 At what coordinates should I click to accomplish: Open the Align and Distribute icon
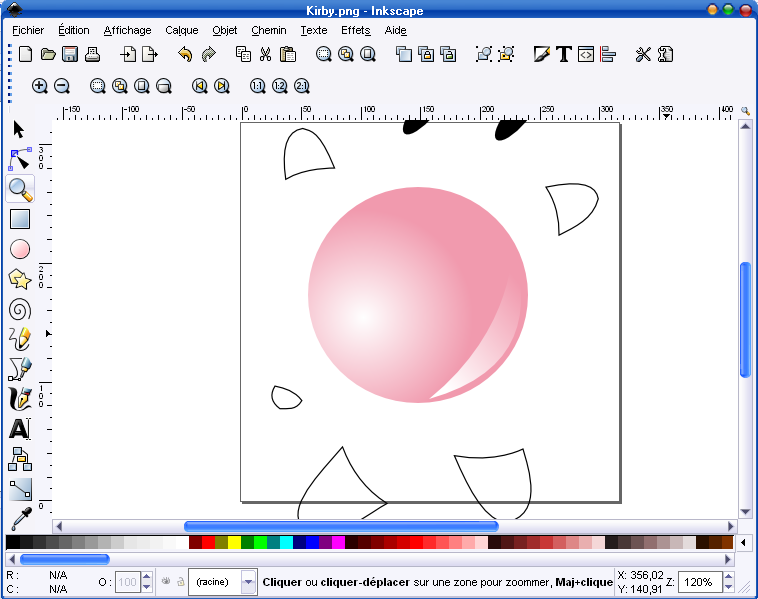(608, 54)
